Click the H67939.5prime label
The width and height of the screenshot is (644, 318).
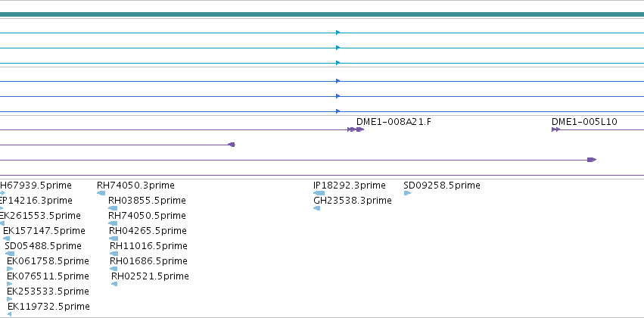(36, 185)
